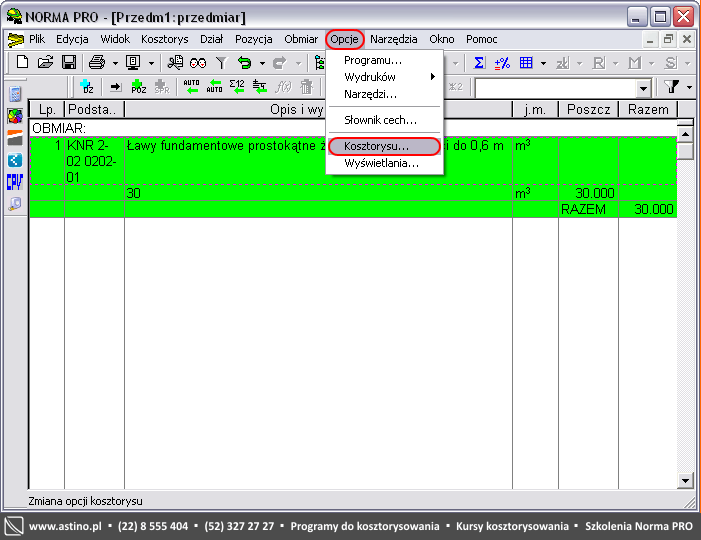Expand the black funnel filter dropdown arrow
The image size is (701, 540).
(x=689, y=87)
